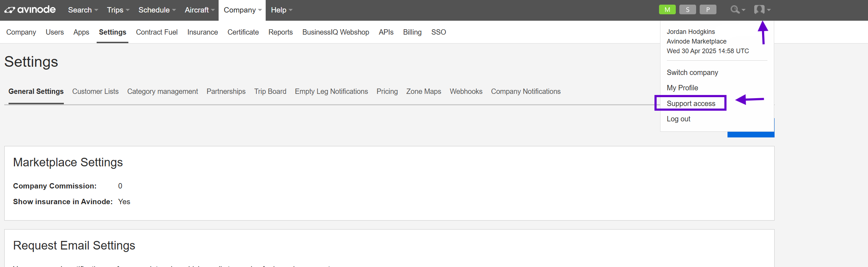Click Log out in user menu
Screen dimensions: 868x267
[x=679, y=119]
